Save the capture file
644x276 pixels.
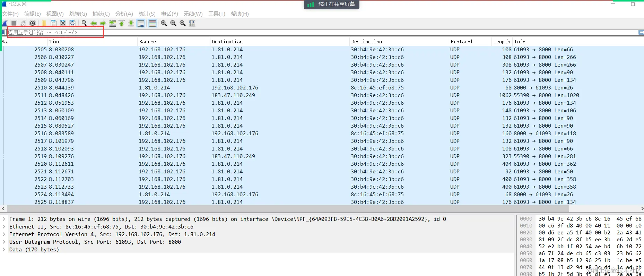click(x=53, y=23)
